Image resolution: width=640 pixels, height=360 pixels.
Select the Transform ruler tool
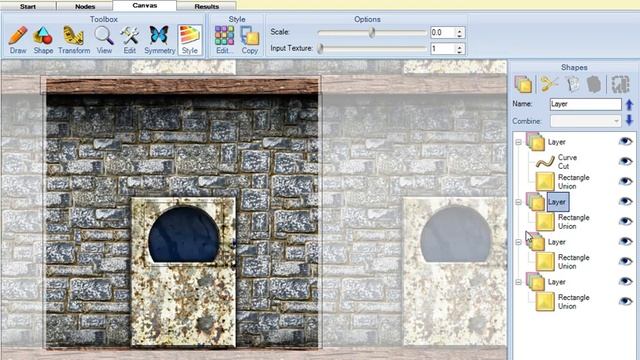pyautogui.click(x=74, y=40)
